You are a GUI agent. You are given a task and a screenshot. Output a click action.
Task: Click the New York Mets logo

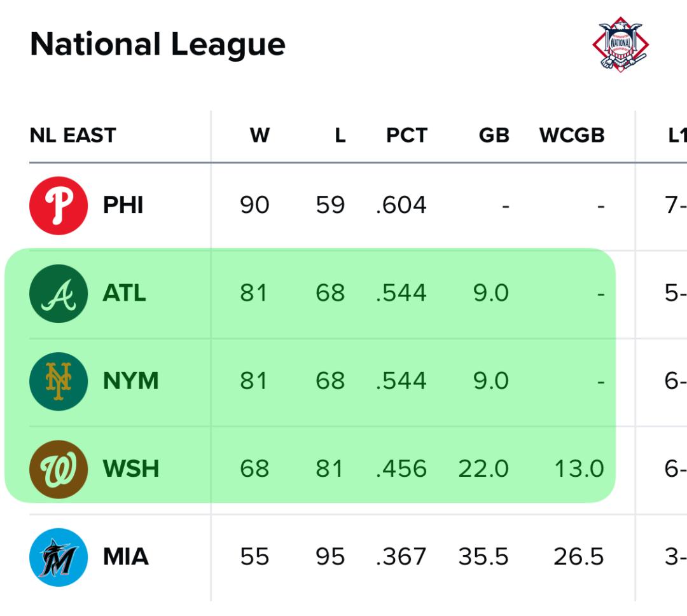59,381
